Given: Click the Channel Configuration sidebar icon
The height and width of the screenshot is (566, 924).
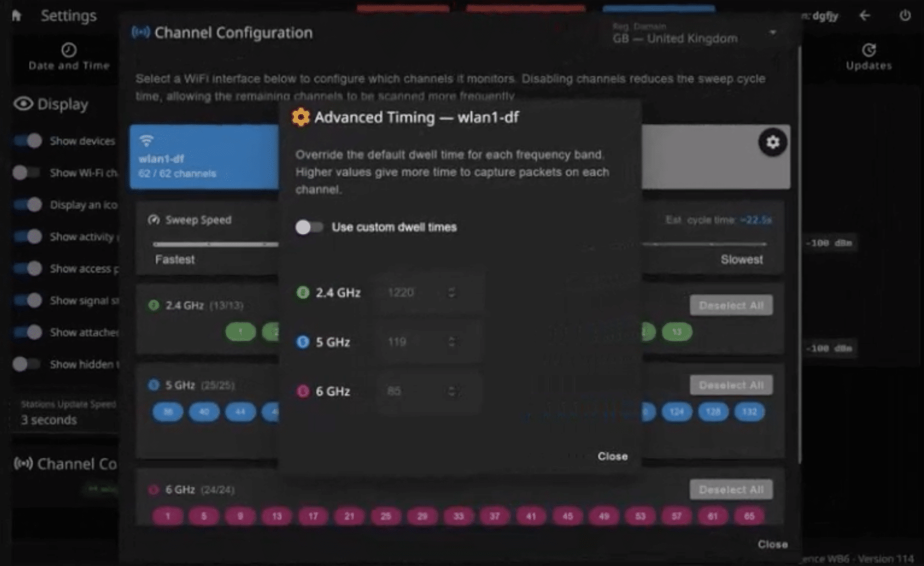Looking at the screenshot, I should coord(23,464).
